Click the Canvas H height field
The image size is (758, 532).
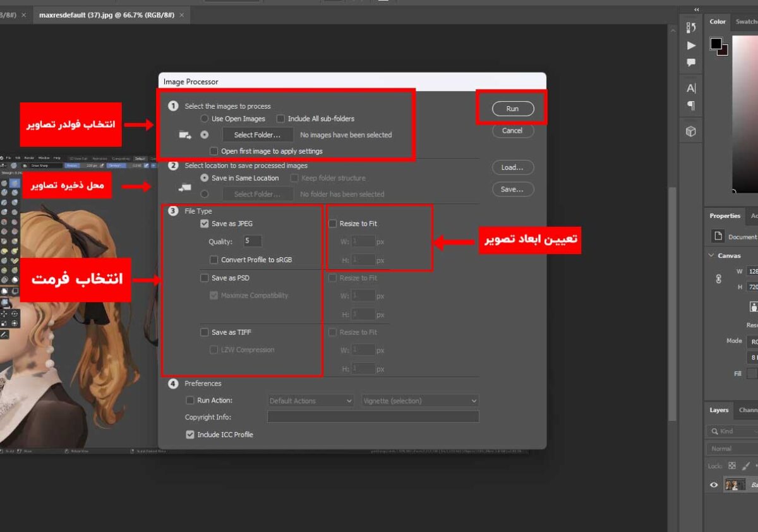pos(752,287)
